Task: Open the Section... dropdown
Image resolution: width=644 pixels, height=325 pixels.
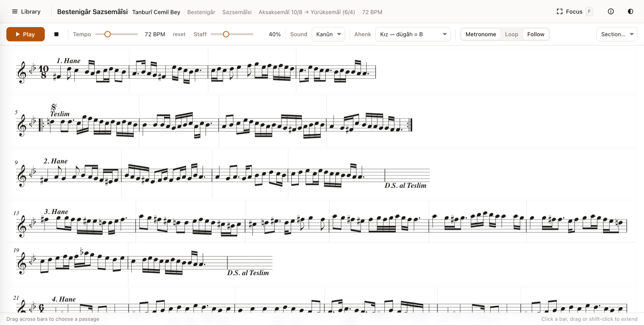Action: pyautogui.click(x=617, y=34)
